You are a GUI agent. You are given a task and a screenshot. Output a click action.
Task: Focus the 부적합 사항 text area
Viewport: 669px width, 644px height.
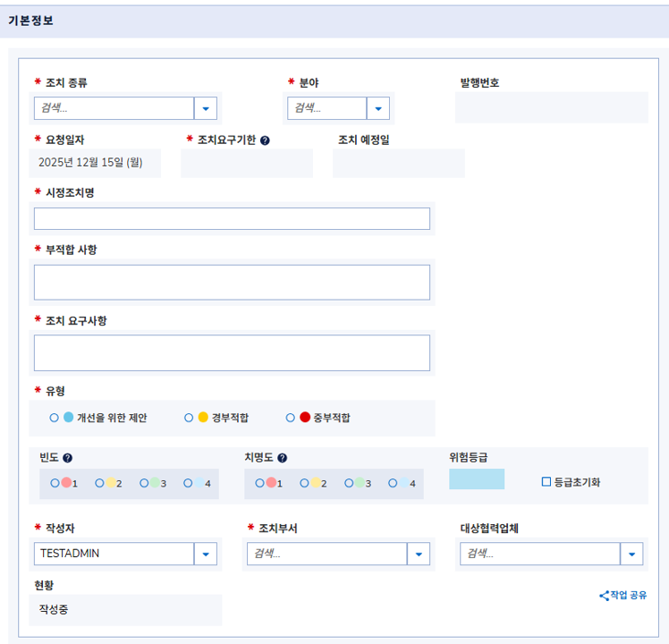[x=232, y=282]
